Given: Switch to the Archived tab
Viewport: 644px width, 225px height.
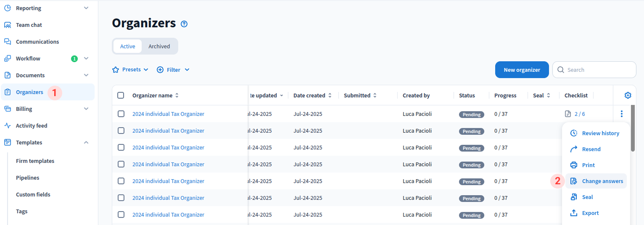Looking at the screenshot, I should (x=159, y=46).
